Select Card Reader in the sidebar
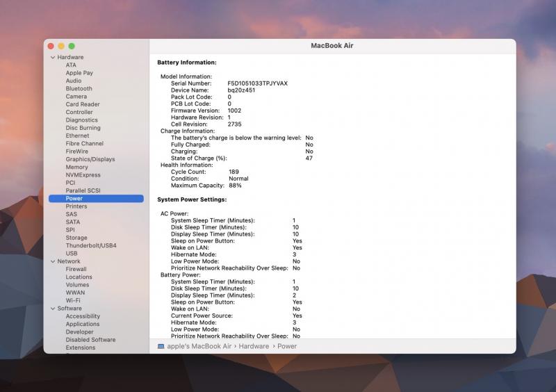This screenshot has width=556, height=392. tap(83, 104)
